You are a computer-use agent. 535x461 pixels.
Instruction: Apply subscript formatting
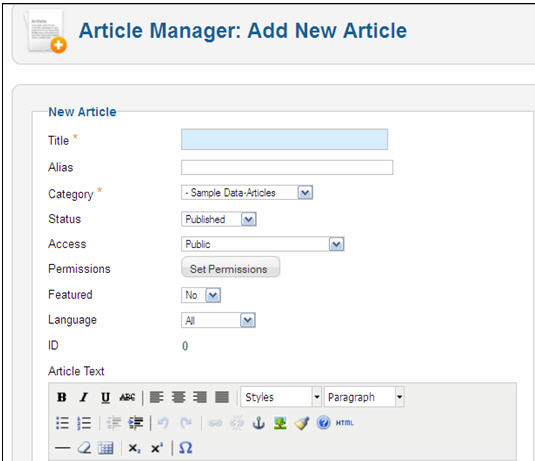tap(134, 448)
